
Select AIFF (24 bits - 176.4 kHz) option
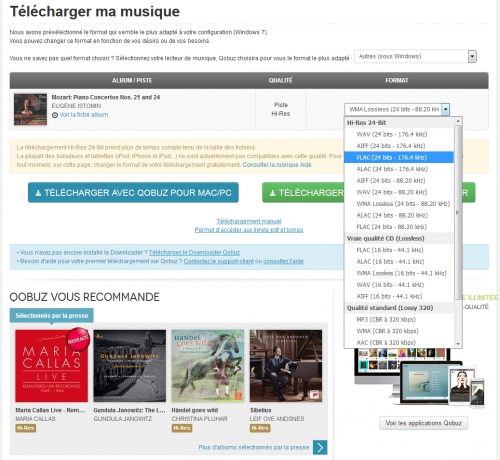[x=399, y=146]
